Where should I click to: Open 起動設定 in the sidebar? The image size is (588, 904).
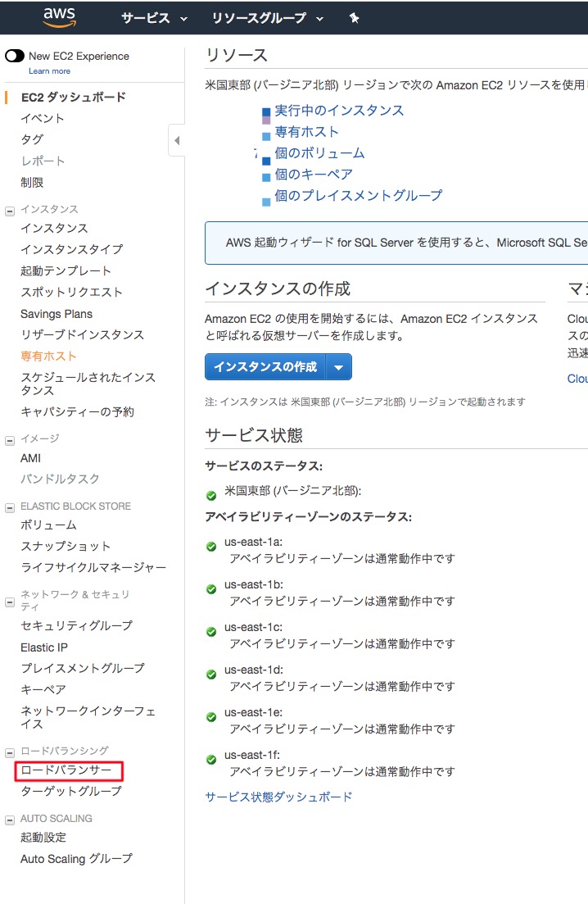tap(43, 838)
